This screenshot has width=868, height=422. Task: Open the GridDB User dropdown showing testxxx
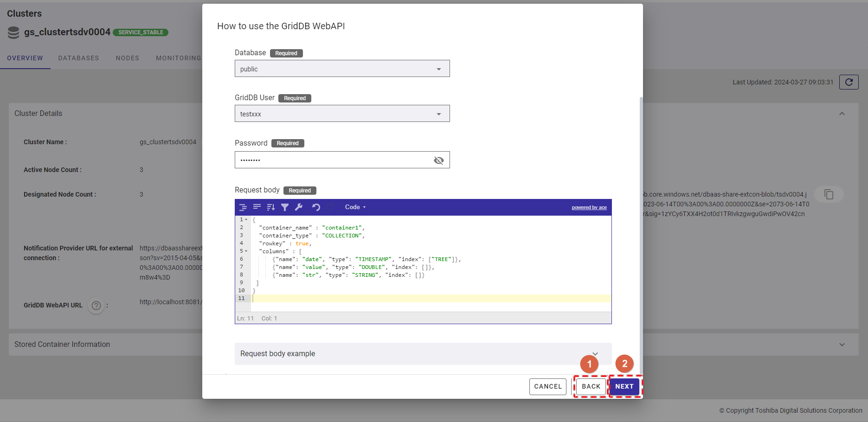tap(342, 114)
